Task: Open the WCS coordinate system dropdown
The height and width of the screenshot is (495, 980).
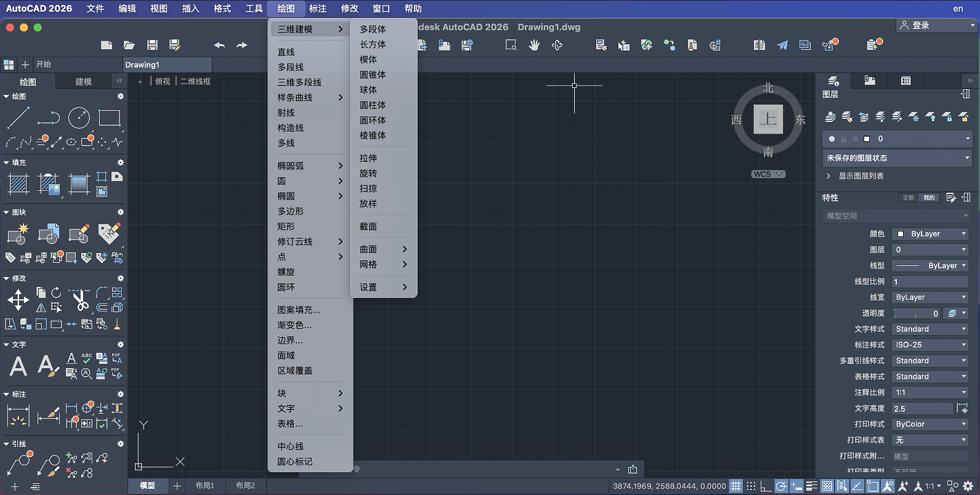Action: click(768, 174)
